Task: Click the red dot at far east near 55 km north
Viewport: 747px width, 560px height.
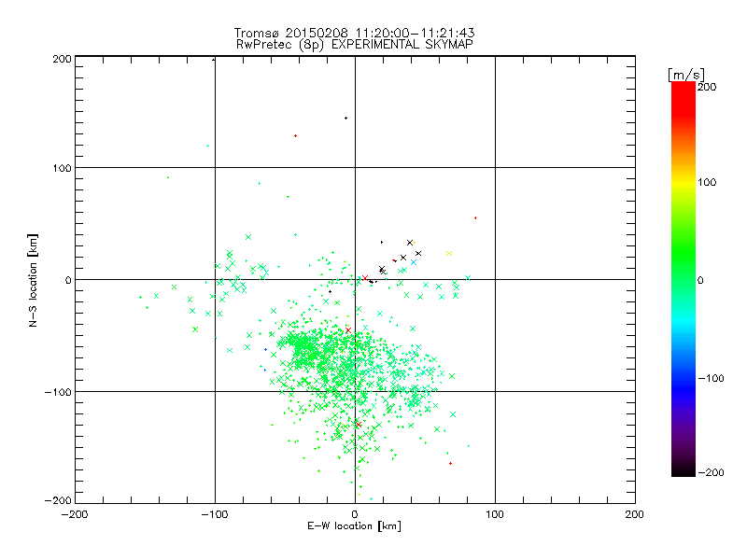Action: click(475, 218)
